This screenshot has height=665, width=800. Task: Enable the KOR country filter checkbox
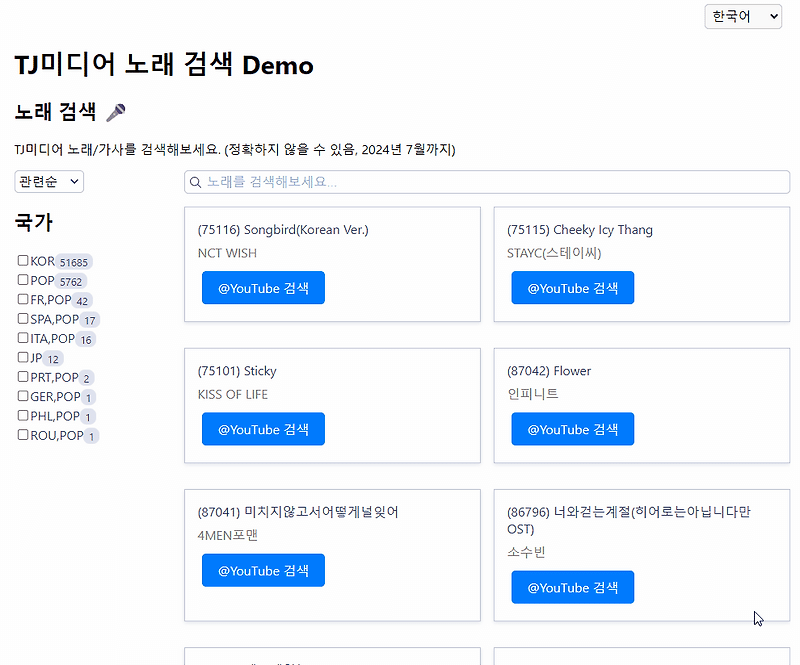pos(21,261)
